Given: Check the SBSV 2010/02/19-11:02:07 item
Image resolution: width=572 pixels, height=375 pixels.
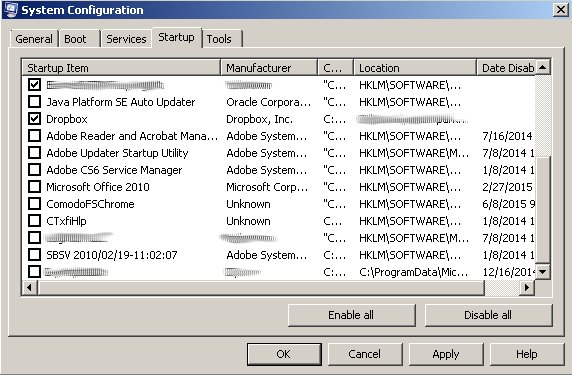Looking at the screenshot, I should [x=34, y=255].
